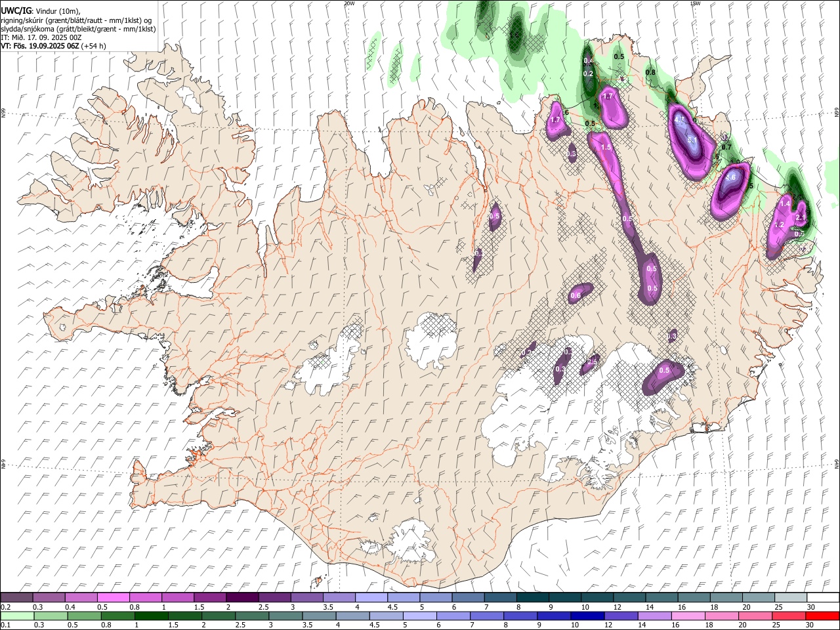Select the "IT: Mið. 17. 09. 2025 00Z" line

point(41,37)
